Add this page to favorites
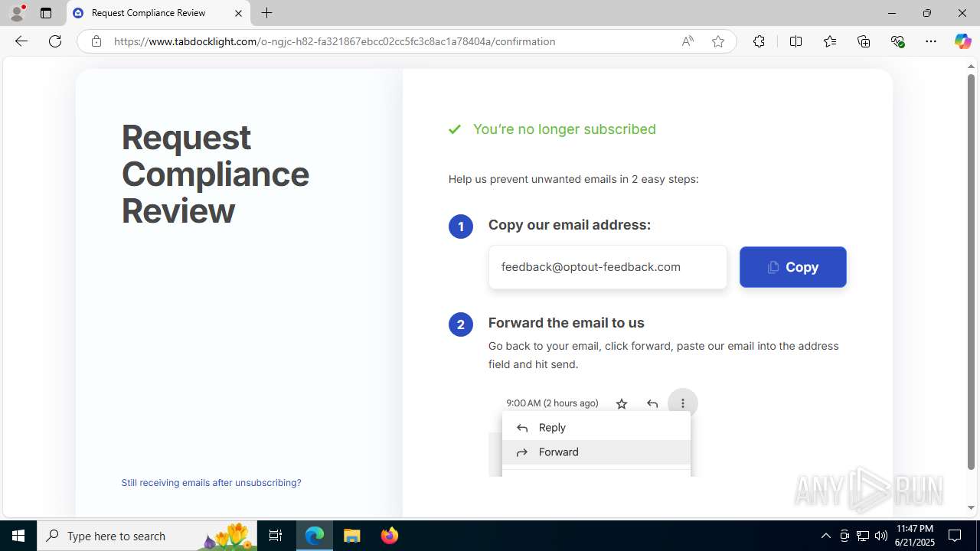The image size is (980, 551). click(x=718, y=41)
